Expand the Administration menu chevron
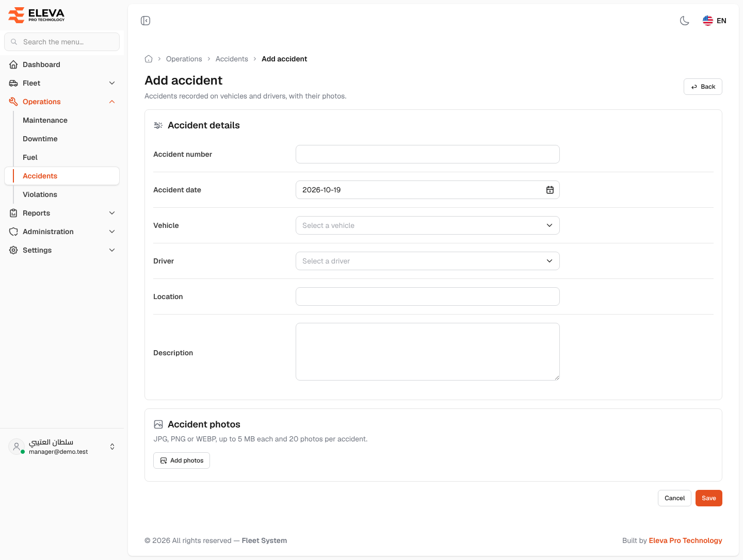 click(112, 232)
